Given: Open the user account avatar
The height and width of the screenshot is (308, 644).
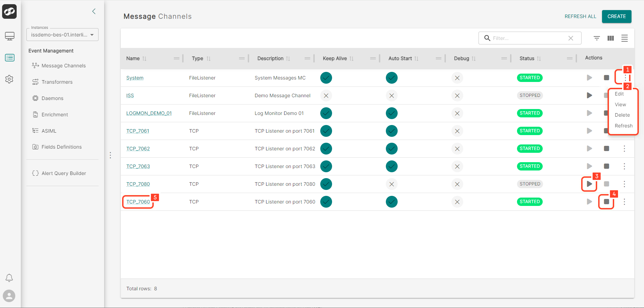Looking at the screenshot, I should click(x=9, y=296).
